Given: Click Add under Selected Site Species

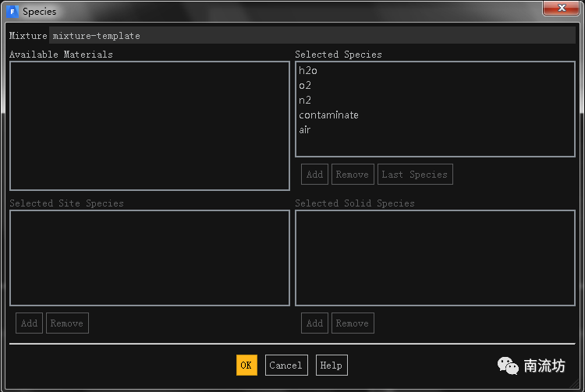Looking at the screenshot, I should click(29, 323).
